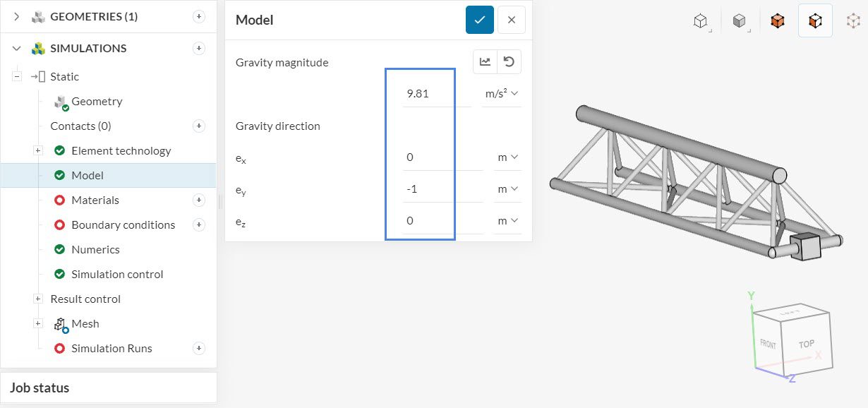Open Simulation control in the tree
The image size is (868, 408).
coord(116,275)
